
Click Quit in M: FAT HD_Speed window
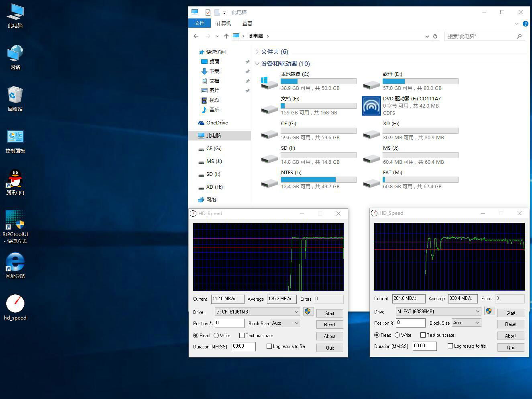tap(511, 348)
